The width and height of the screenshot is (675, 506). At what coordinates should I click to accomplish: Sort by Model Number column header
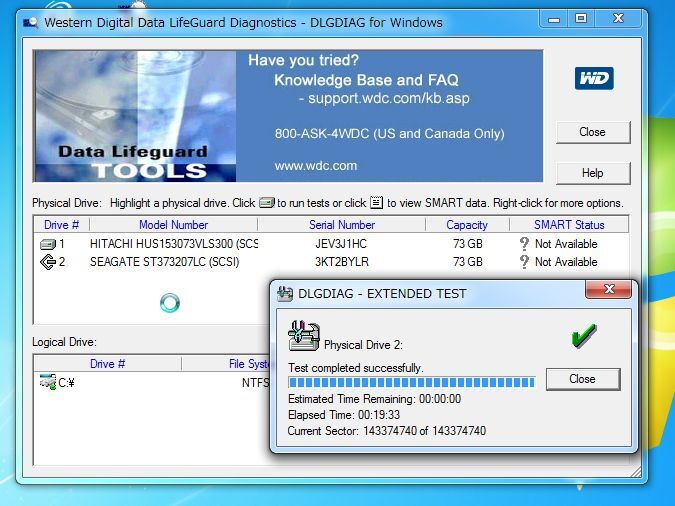pyautogui.click(x=173, y=225)
